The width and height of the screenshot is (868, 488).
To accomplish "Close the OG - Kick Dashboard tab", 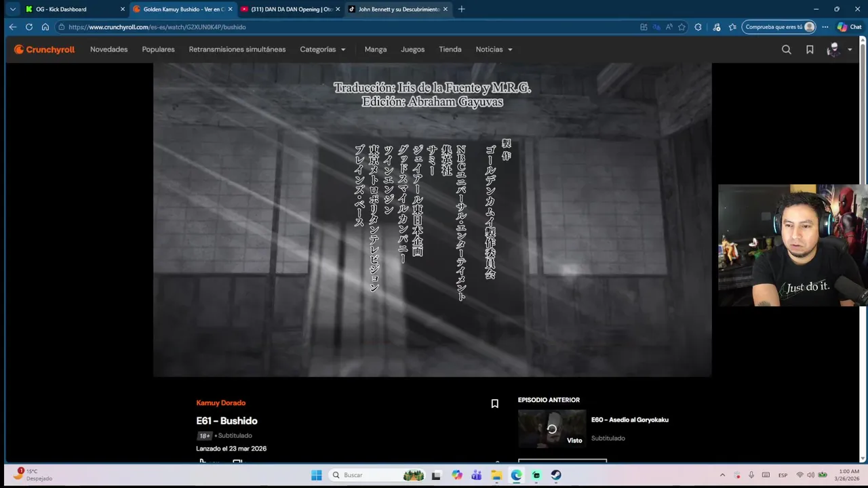I will (x=123, y=9).
